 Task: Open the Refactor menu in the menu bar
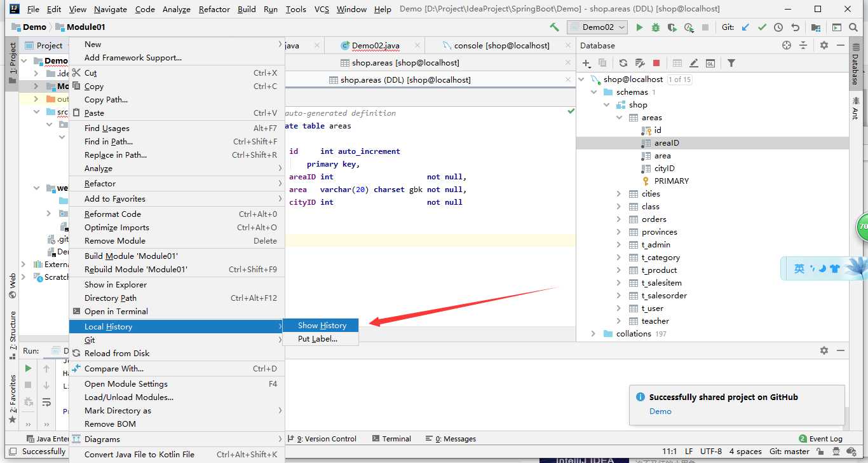(214, 10)
